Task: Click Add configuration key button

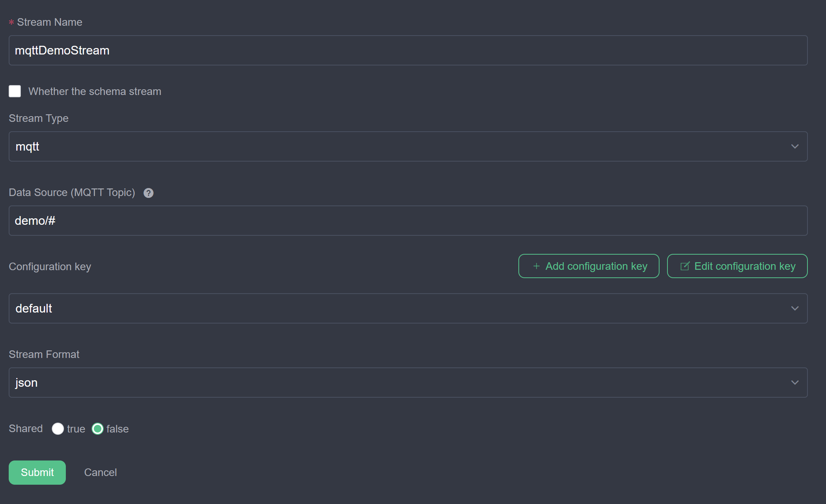Action: [x=589, y=266]
